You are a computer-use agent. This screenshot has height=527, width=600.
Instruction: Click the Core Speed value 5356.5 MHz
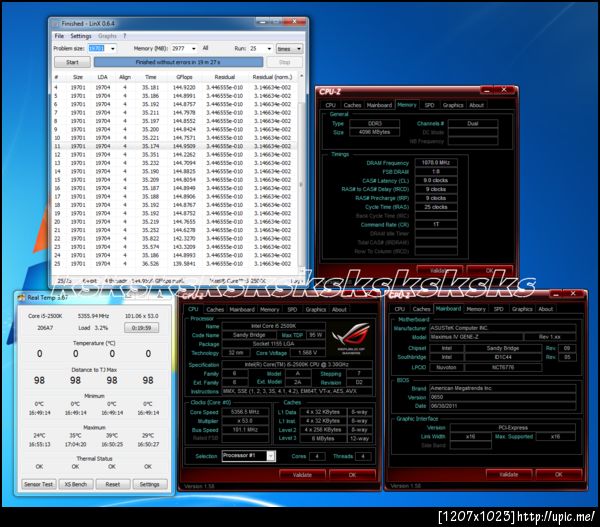coord(245,412)
